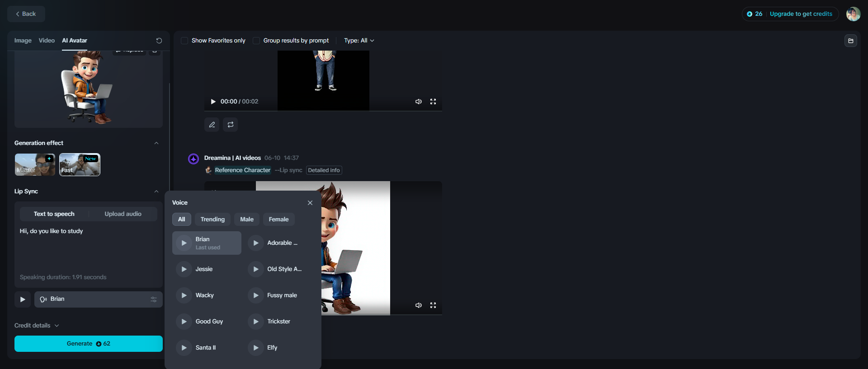Play the Jessie voice sample
Screen dimensions: 868x369
click(184, 269)
